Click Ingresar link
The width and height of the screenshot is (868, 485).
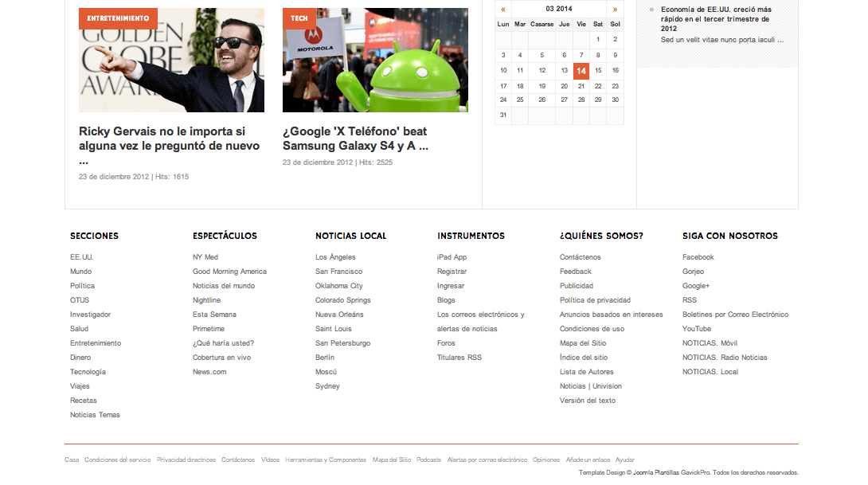point(451,286)
